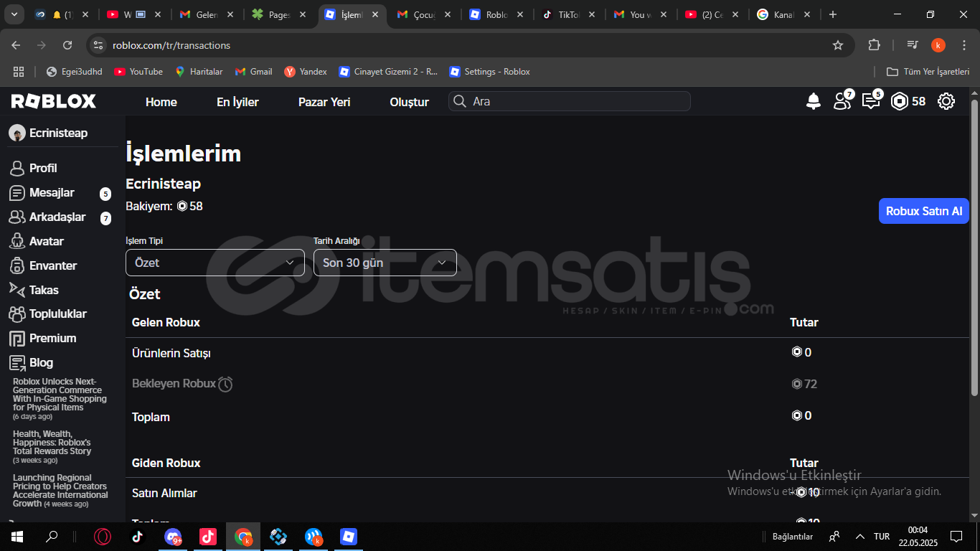Screen dimensions: 980x551
Task: Go to Home in Roblox navigation
Action: (161, 102)
